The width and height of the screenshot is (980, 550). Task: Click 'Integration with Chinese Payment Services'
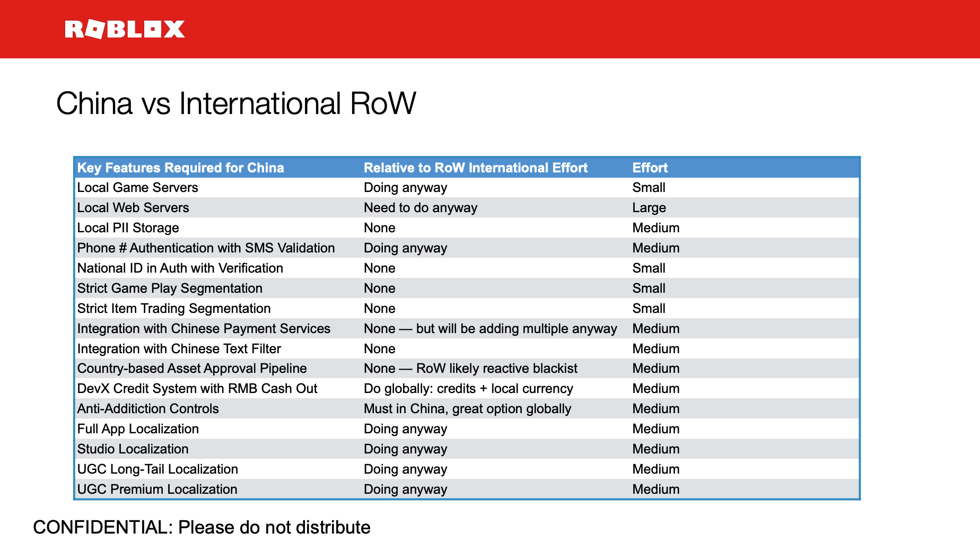pyautogui.click(x=204, y=329)
